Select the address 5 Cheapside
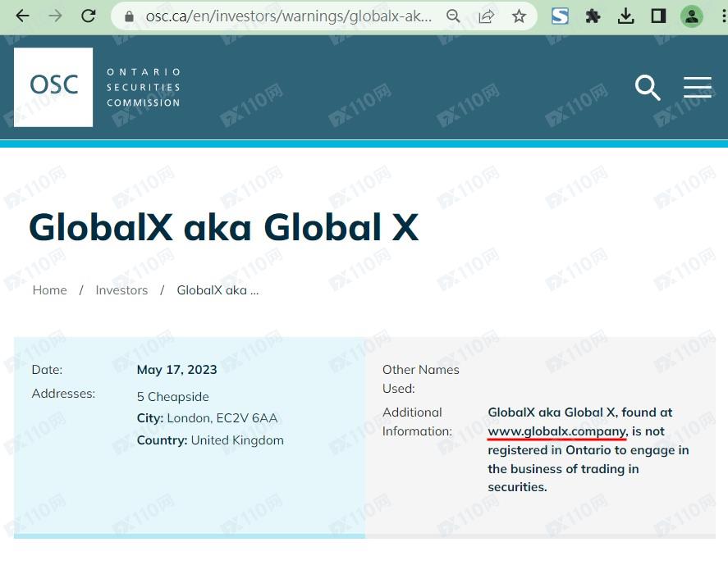This screenshot has height=565, width=728. point(172,397)
